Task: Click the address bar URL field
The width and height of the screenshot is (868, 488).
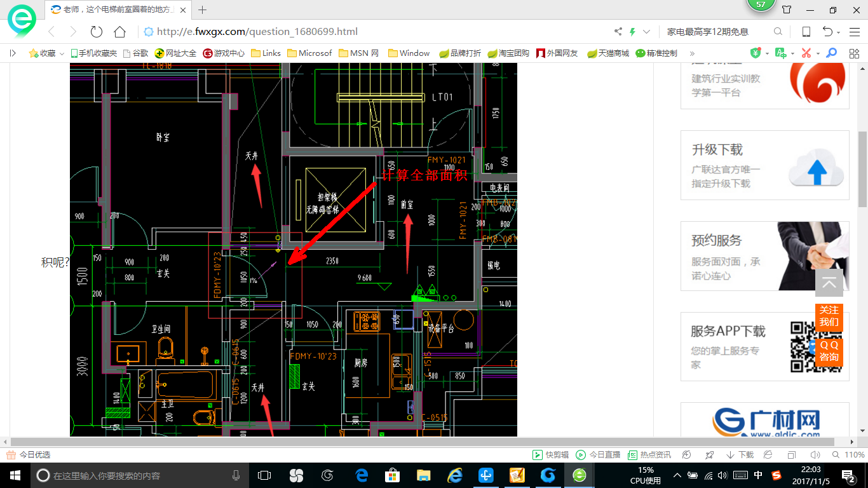Action: point(375,32)
